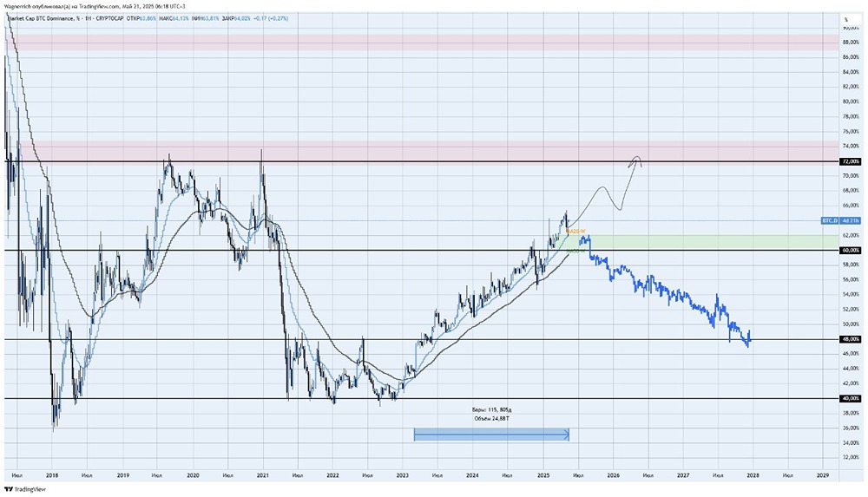
Task: Select the blue projected bars pattern
Action: (x=664, y=291)
